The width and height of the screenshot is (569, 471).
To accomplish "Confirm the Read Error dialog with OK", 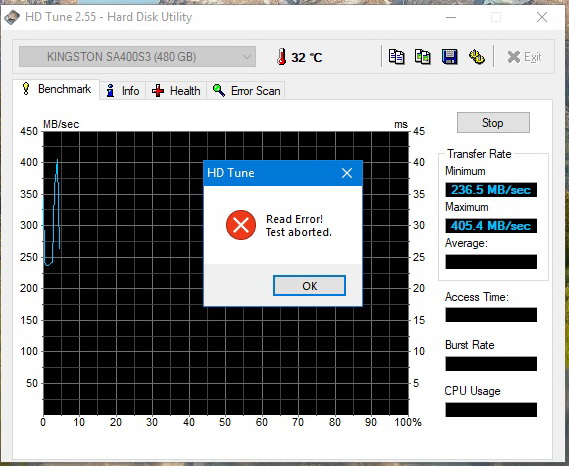I will pos(309,286).
